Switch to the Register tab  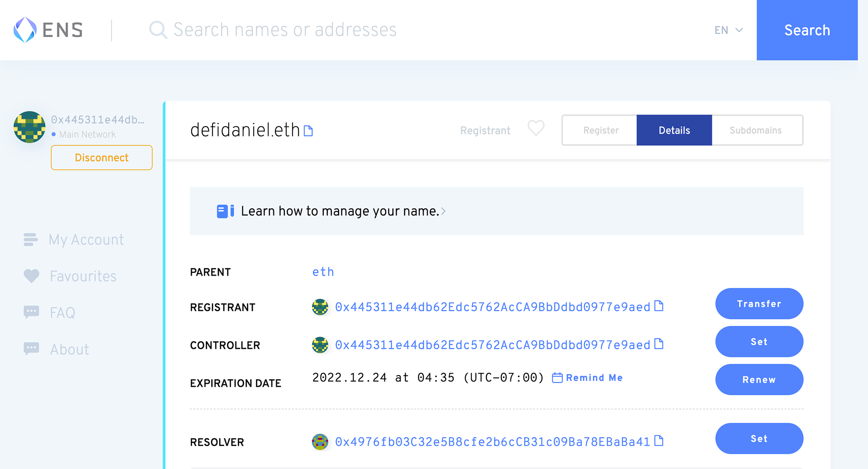600,130
